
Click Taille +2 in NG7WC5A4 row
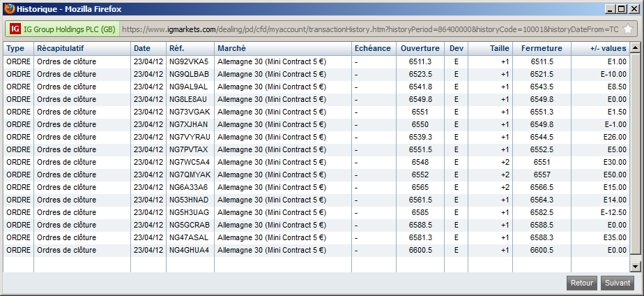[x=505, y=162]
